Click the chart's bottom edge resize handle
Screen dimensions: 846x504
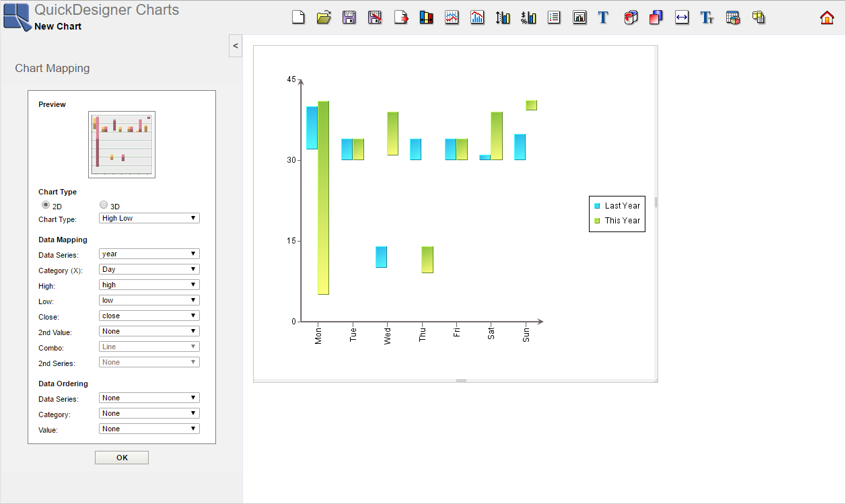pyautogui.click(x=461, y=381)
